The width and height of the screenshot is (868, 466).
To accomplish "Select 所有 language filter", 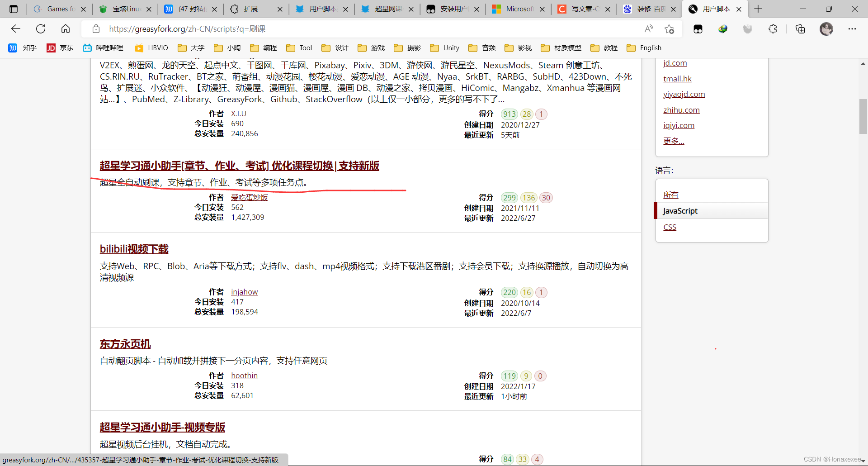I will (x=671, y=195).
